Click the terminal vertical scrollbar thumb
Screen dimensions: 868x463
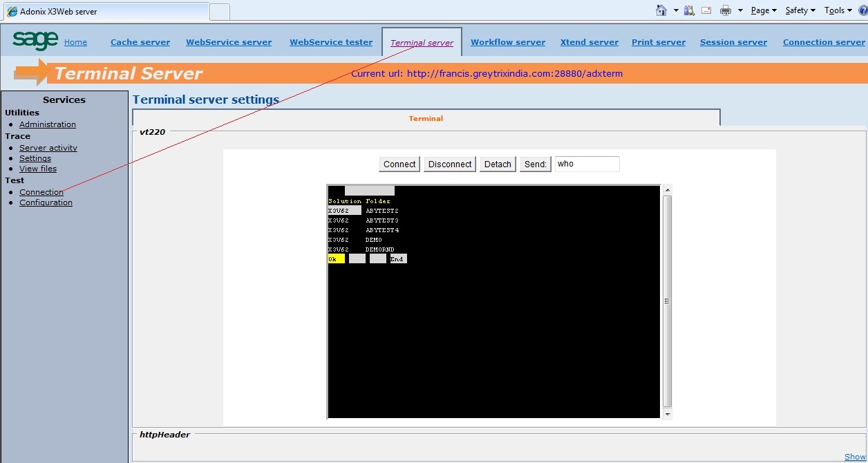[x=667, y=301]
